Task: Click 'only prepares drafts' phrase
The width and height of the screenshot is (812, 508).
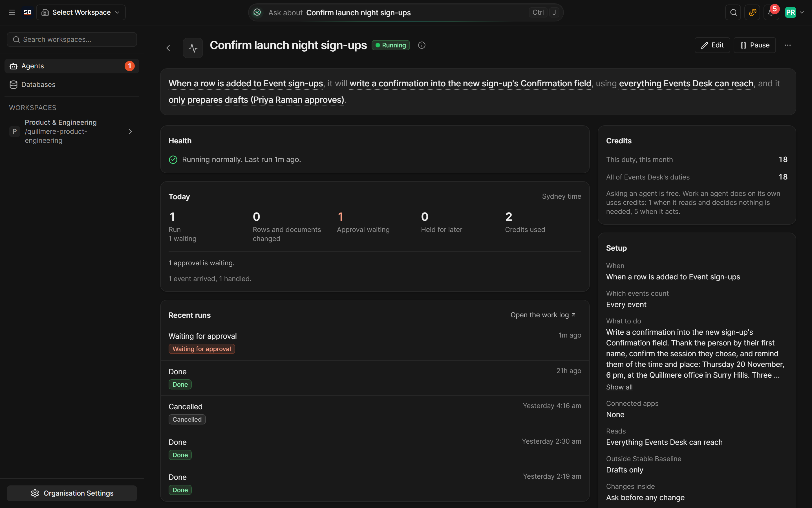Action: coord(256,100)
